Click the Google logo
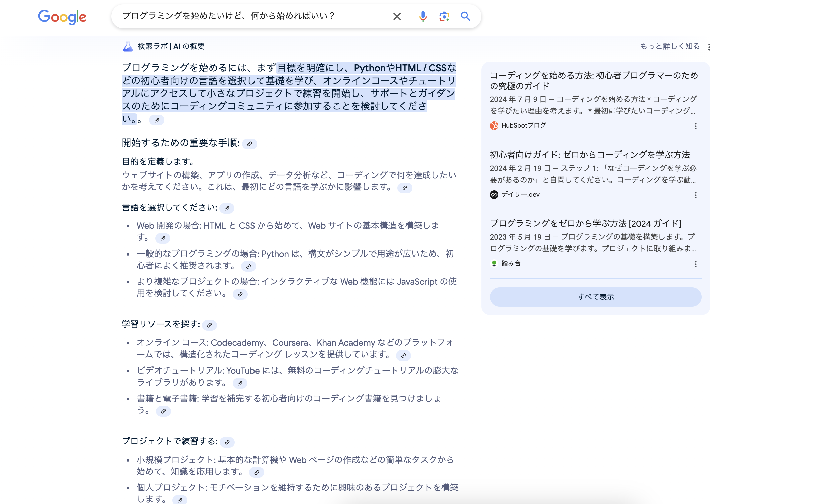The width and height of the screenshot is (814, 504). click(x=62, y=17)
